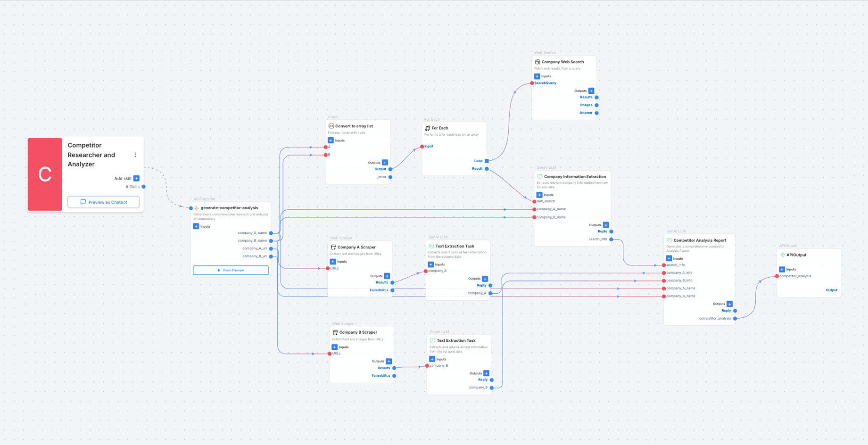The image size is (868, 445).
Task: Add an output on Company Web Search node
Action: 591,91
